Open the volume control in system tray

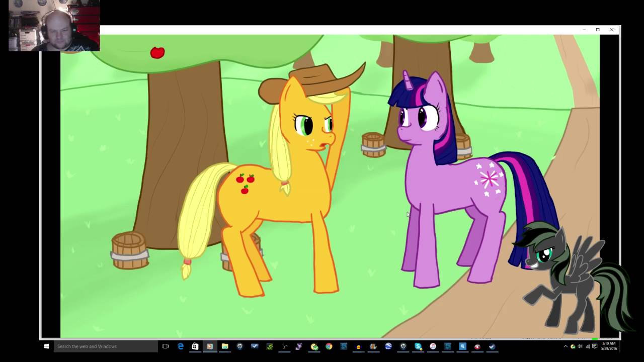(x=580, y=346)
